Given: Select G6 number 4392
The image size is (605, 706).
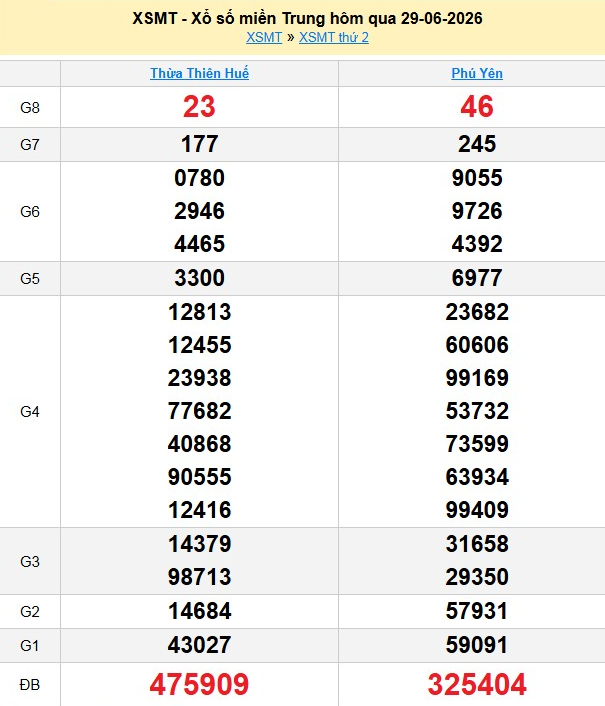Looking at the screenshot, I should pos(477,244).
